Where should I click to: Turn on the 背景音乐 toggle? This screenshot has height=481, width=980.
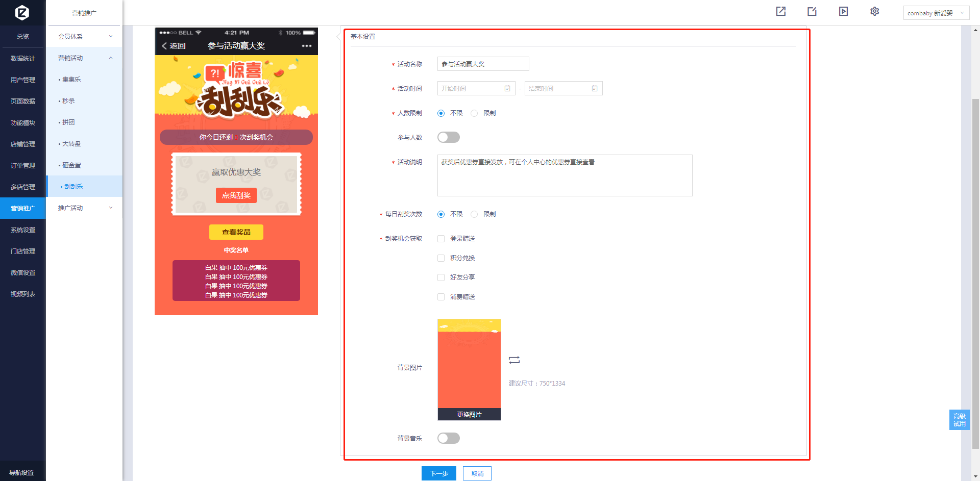448,439
